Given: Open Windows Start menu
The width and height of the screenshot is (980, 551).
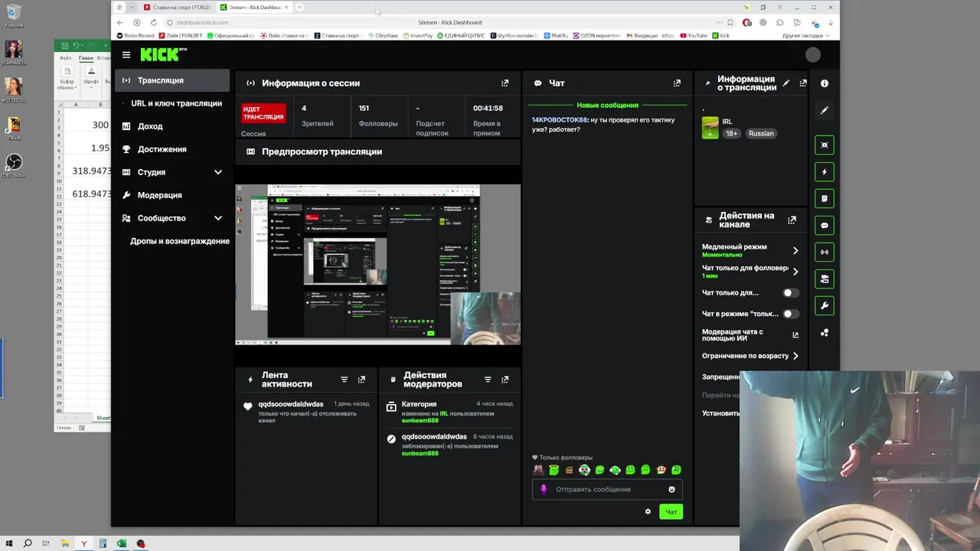Looking at the screenshot, I should [x=8, y=543].
